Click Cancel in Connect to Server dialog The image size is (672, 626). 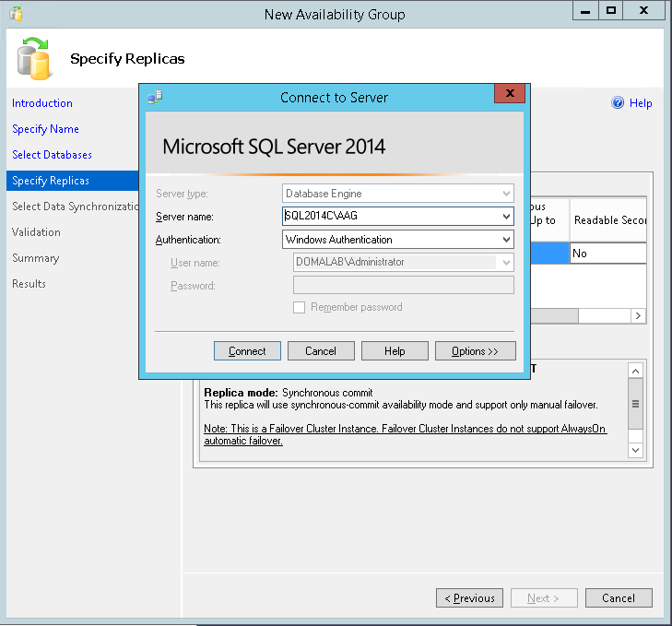coord(321,351)
